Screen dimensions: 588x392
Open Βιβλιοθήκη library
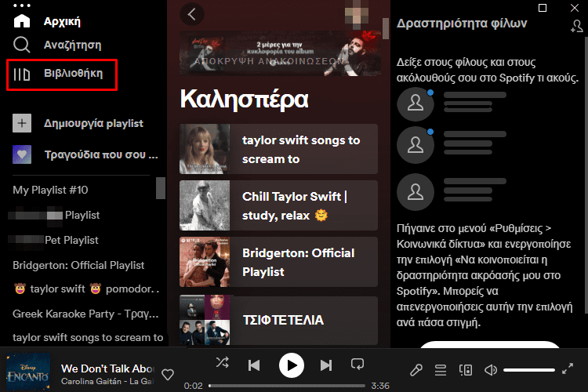62,74
